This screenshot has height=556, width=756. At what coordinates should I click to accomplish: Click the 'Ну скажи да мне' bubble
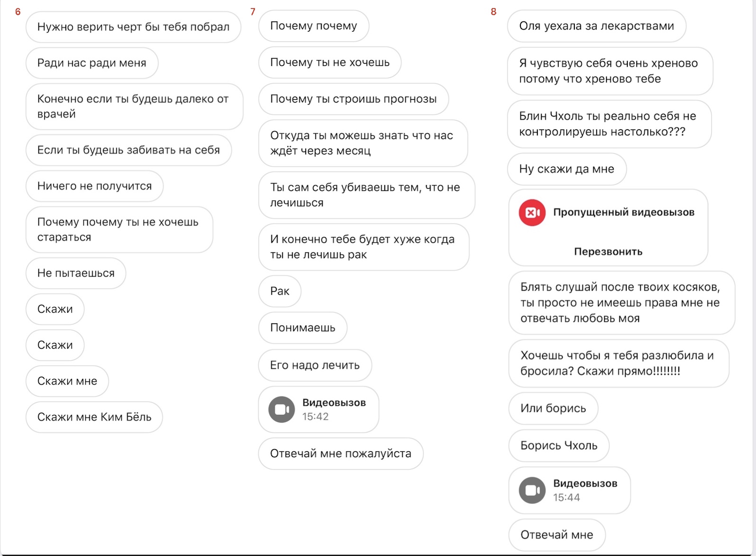(567, 169)
